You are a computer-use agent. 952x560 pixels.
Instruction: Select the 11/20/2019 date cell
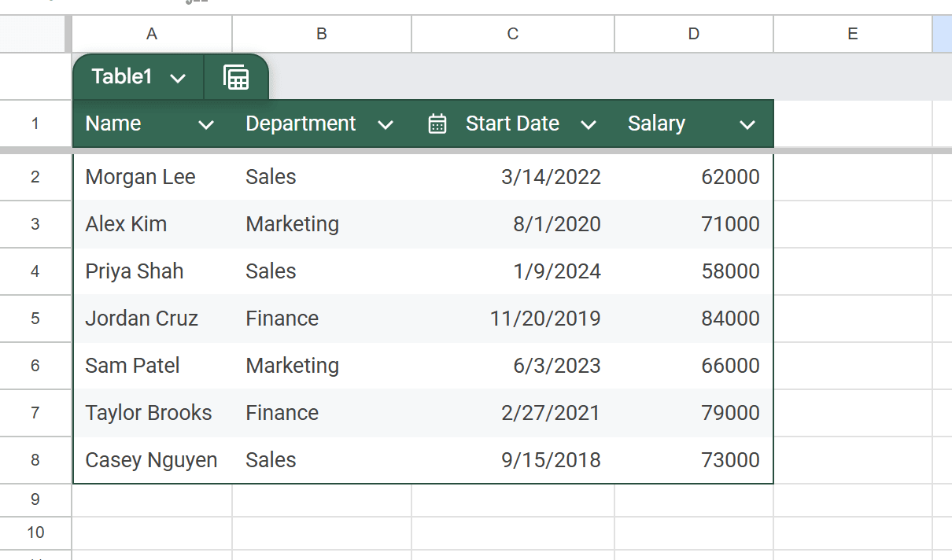tap(513, 319)
